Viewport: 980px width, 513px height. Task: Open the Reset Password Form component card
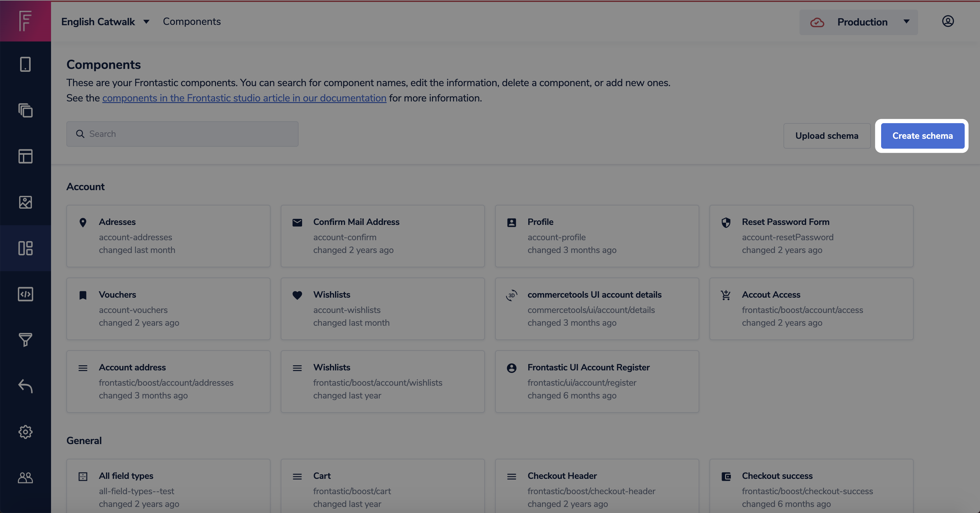pos(811,236)
